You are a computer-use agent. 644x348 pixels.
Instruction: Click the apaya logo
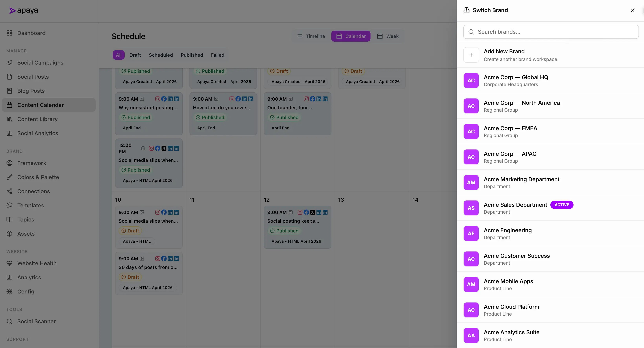coord(24,10)
